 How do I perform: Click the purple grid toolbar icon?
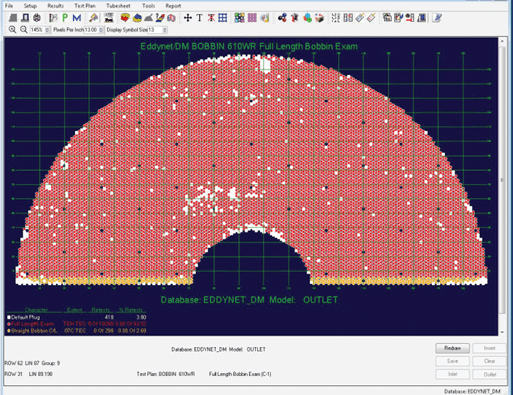click(x=252, y=18)
